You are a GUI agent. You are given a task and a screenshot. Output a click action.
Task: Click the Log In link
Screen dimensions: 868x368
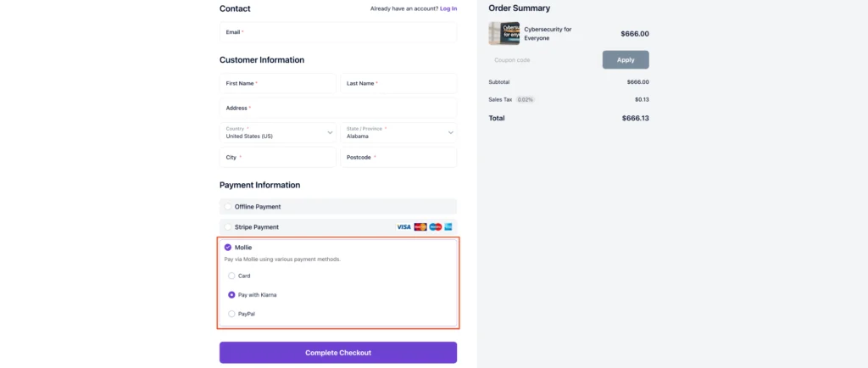pos(448,8)
